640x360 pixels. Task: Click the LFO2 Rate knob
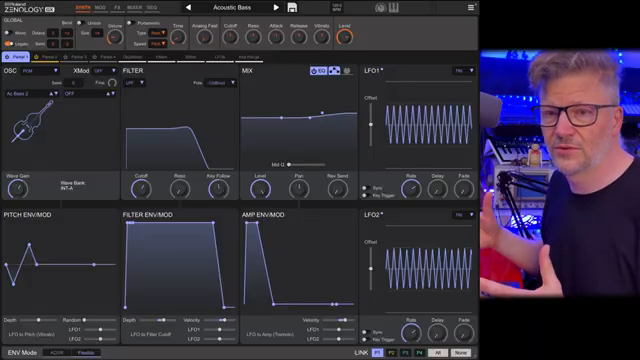pos(411,333)
